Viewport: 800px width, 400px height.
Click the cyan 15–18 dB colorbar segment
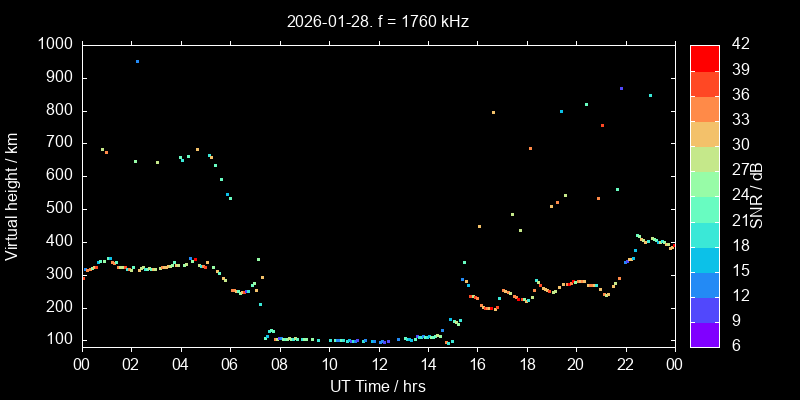click(x=703, y=260)
